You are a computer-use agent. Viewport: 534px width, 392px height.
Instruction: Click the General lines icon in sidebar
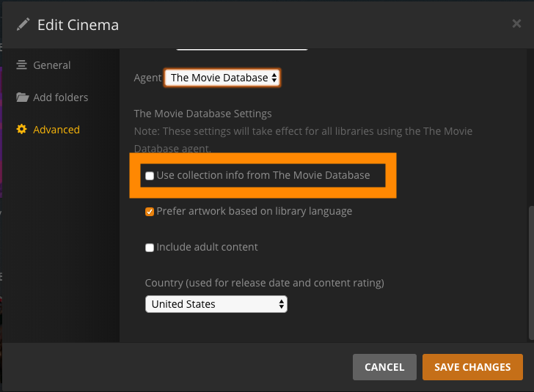[22, 65]
